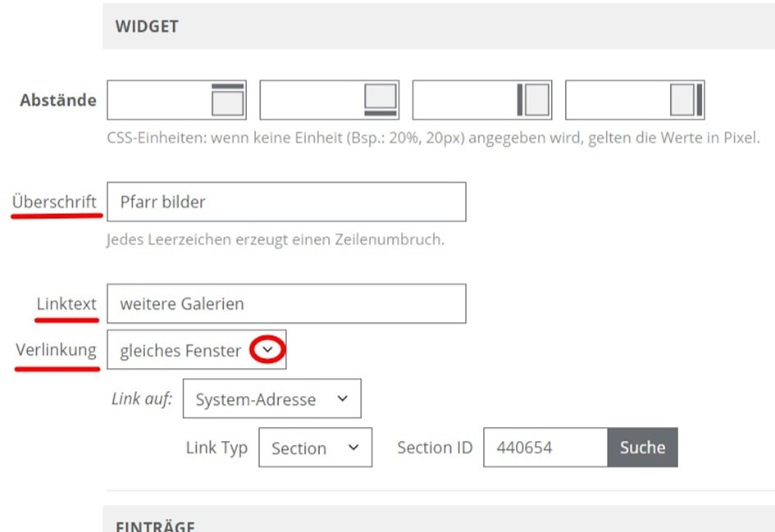775x532 pixels.
Task: Click the Link auf label
Action: coord(142,398)
